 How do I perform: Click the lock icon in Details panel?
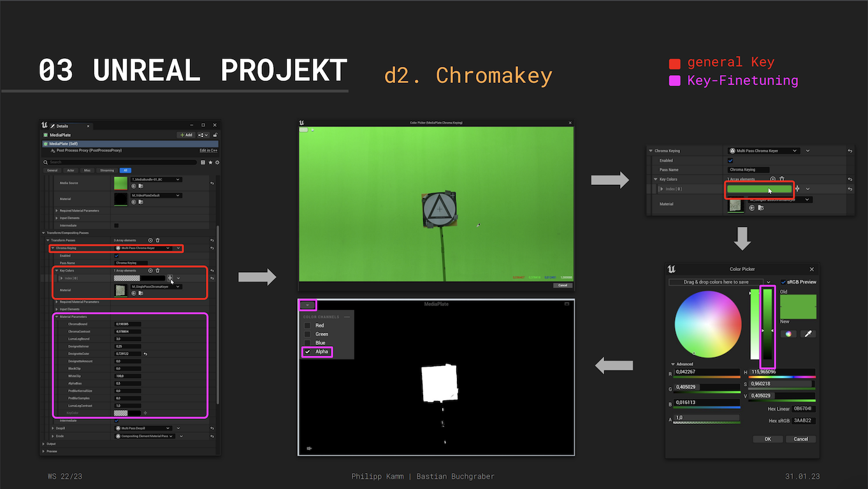[x=215, y=135]
